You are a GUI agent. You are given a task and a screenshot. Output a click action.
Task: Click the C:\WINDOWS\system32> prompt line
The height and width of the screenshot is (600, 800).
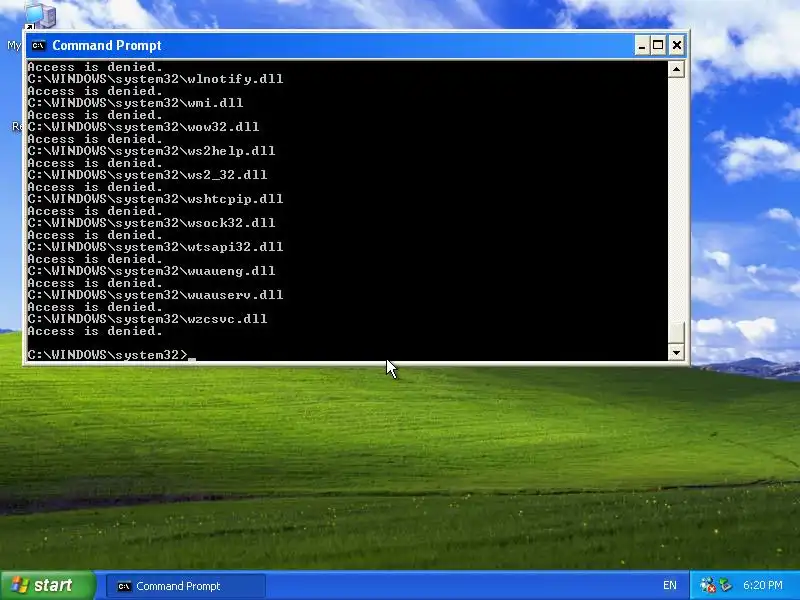pyautogui.click(x=108, y=355)
